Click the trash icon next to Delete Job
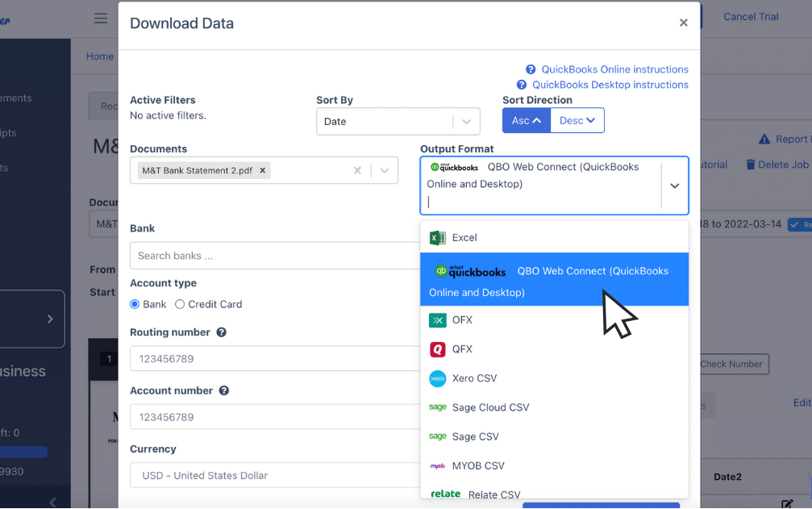Viewport: 812px width, 509px height. (751, 165)
